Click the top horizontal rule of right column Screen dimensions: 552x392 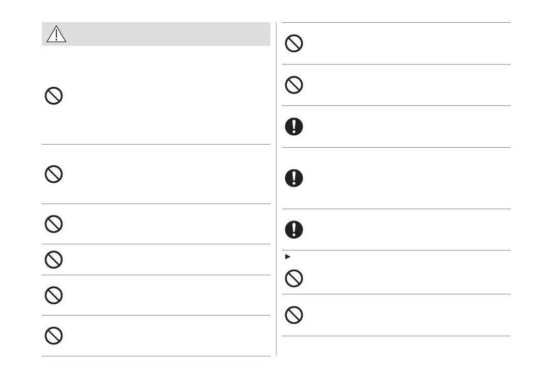pyautogui.click(x=396, y=22)
